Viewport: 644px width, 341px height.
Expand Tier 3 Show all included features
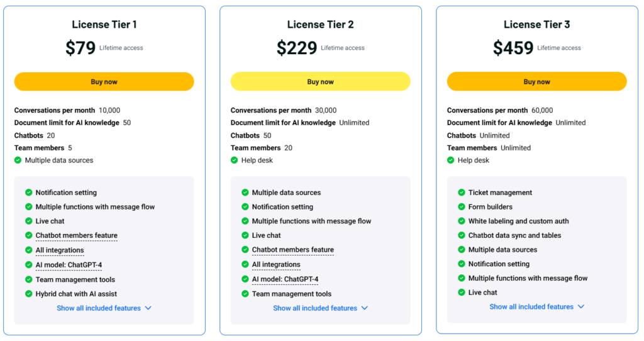pos(537,307)
